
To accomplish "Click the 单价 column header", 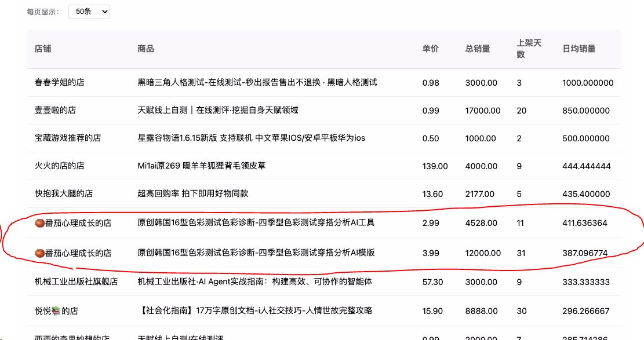I will [x=431, y=49].
